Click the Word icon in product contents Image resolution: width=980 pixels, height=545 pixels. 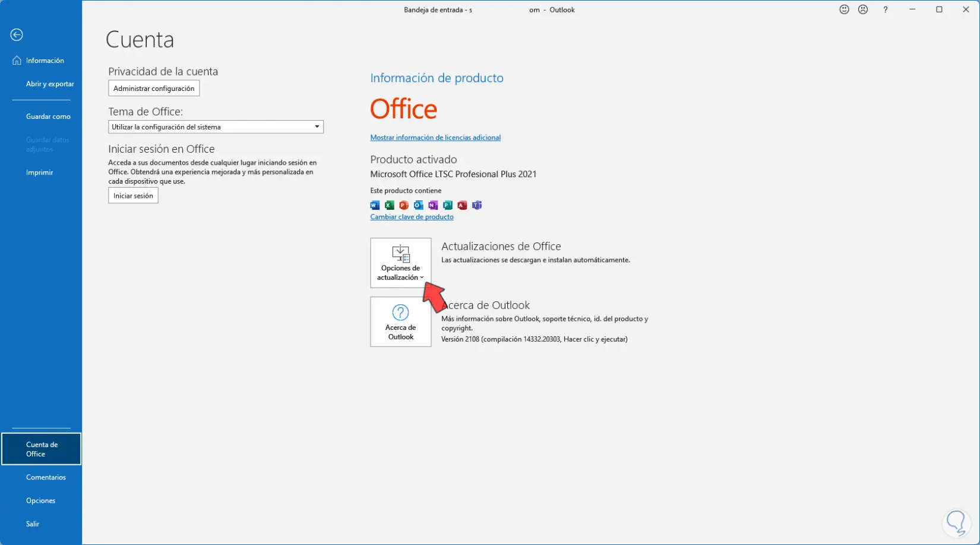click(375, 205)
